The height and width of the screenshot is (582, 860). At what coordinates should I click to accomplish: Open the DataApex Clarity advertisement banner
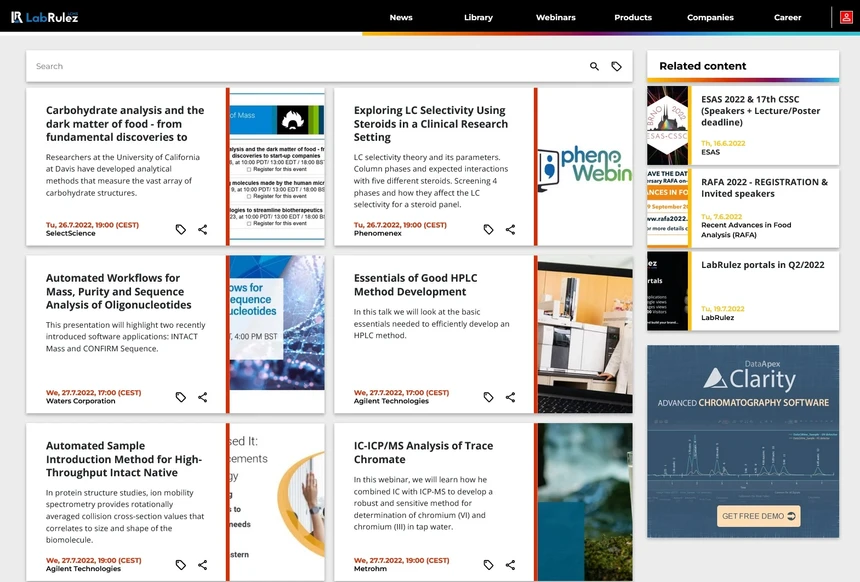(x=743, y=441)
